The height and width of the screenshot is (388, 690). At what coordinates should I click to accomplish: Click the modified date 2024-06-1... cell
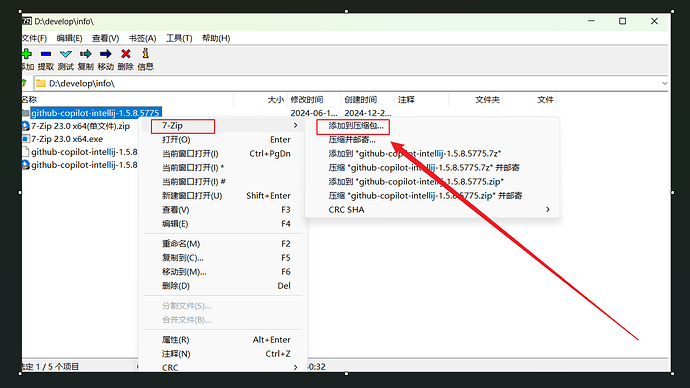coord(314,113)
